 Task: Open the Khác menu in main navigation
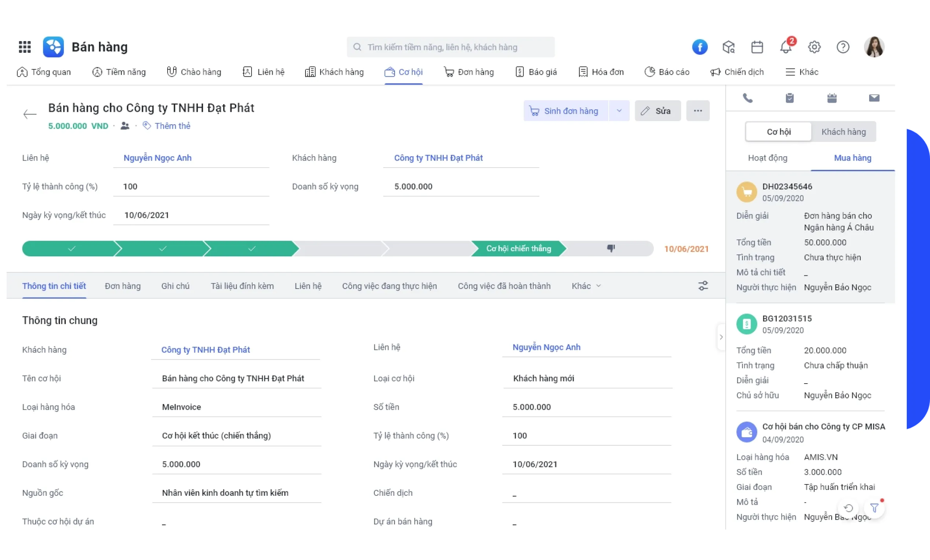point(802,72)
